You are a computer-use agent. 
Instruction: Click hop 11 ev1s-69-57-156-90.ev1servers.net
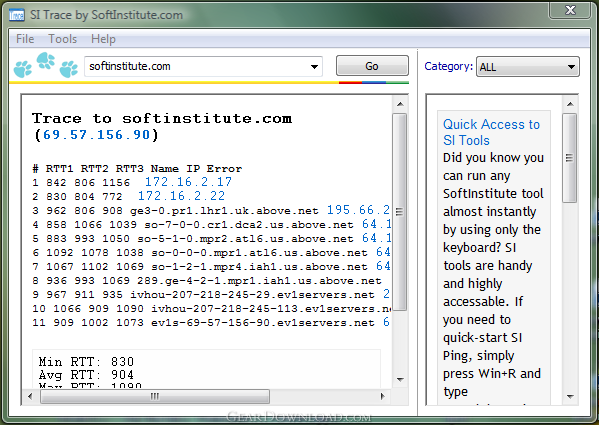(x=263, y=323)
